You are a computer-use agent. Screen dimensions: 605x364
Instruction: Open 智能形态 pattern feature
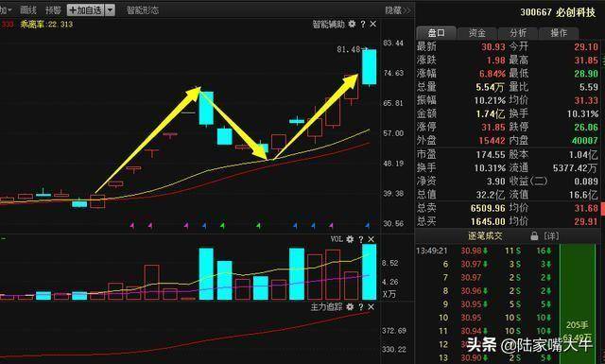pyautogui.click(x=143, y=10)
